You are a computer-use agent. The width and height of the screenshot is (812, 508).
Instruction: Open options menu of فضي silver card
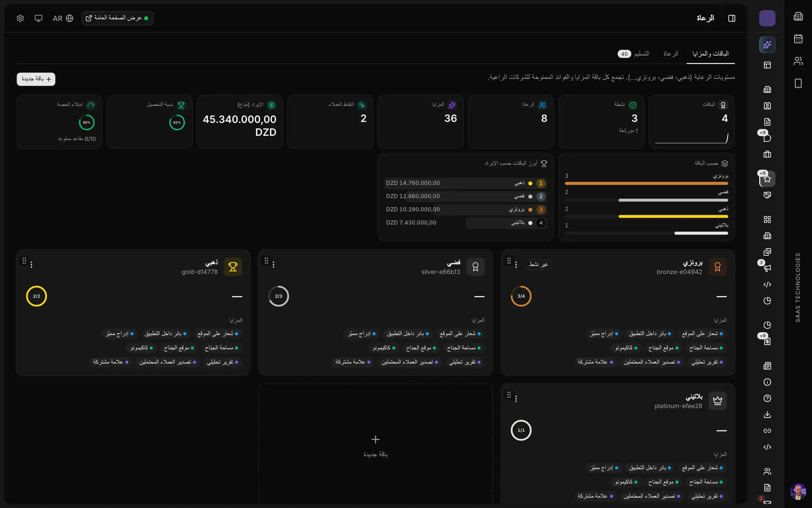[x=273, y=264]
